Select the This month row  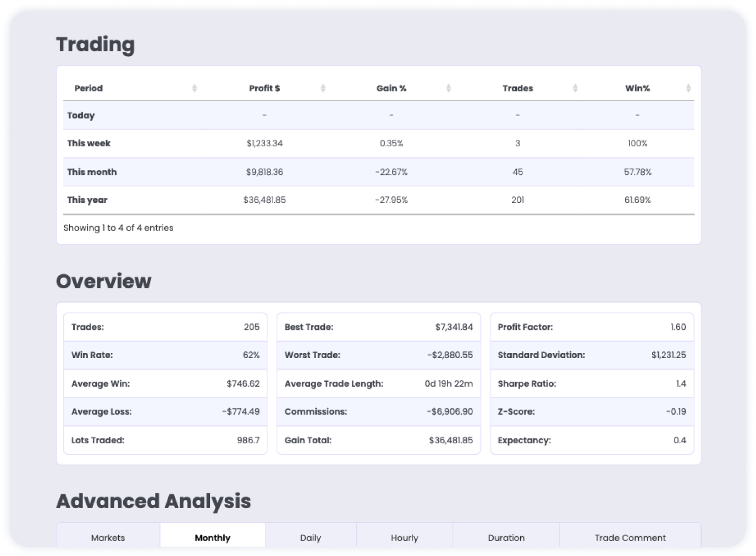tap(379, 172)
